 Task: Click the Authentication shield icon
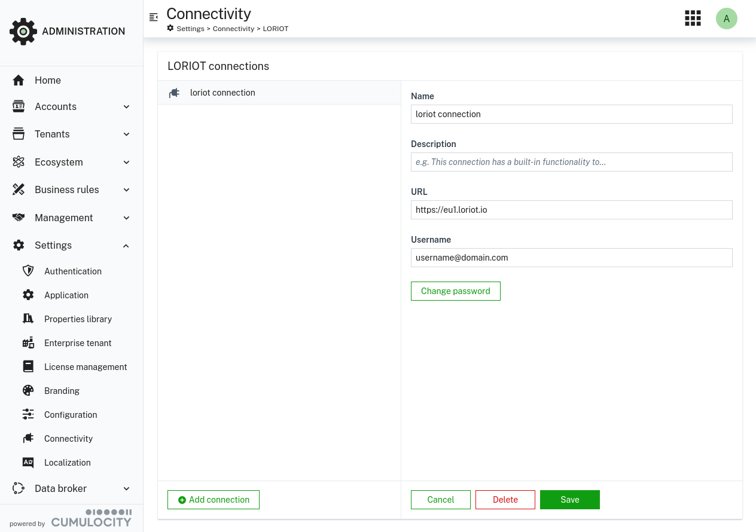tap(28, 271)
